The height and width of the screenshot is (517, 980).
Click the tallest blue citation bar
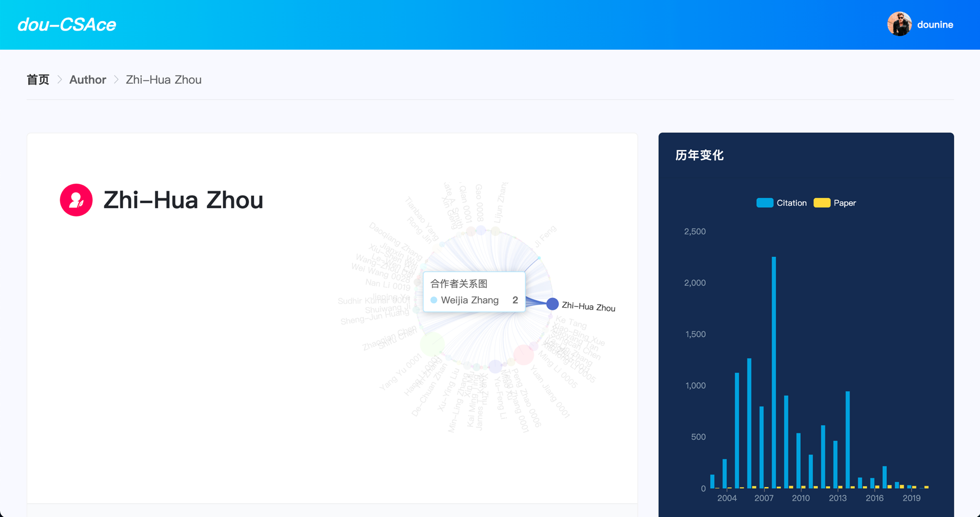pyautogui.click(x=774, y=372)
